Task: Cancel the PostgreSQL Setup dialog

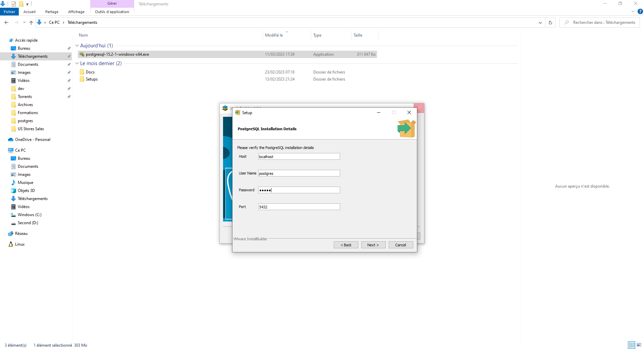Action: click(x=400, y=245)
